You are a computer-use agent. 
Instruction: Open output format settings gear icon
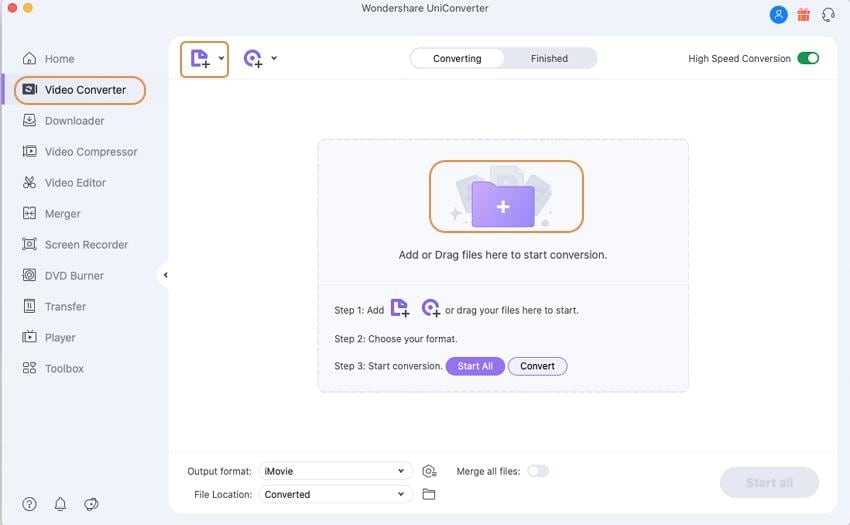click(429, 471)
